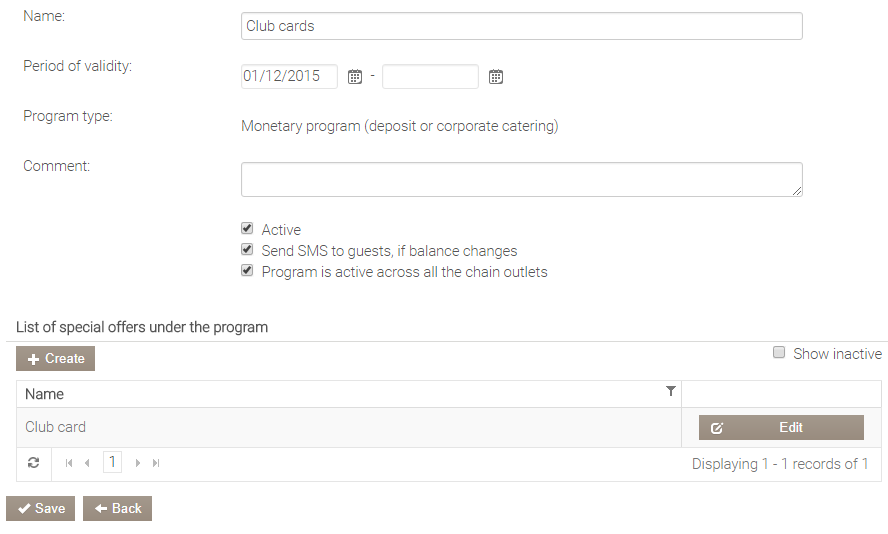The height and width of the screenshot is (534, 888).
Task: Click the Name field with Club cards
Action: [x=521, y=26]
